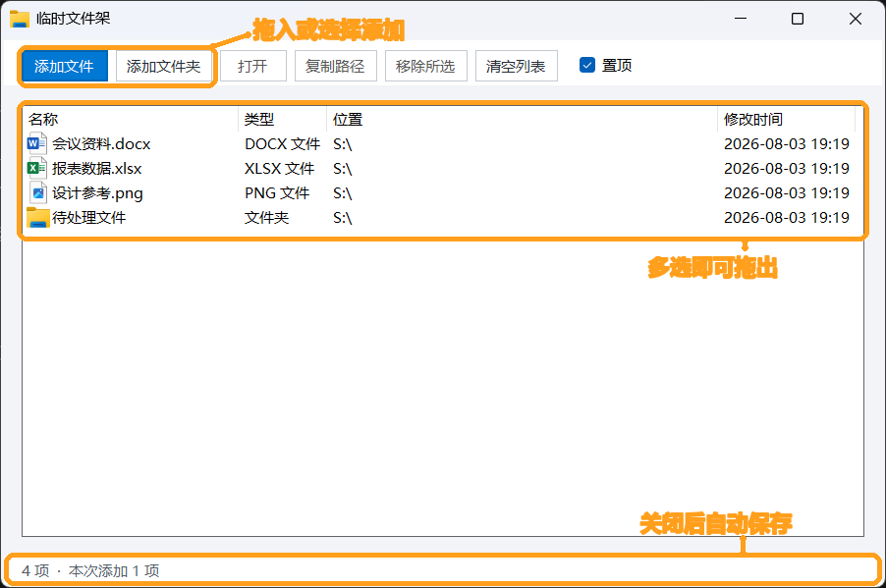Select the file name 会议资料.docx
This screenshot has height=588, width=886.
[x=102, y=144]
